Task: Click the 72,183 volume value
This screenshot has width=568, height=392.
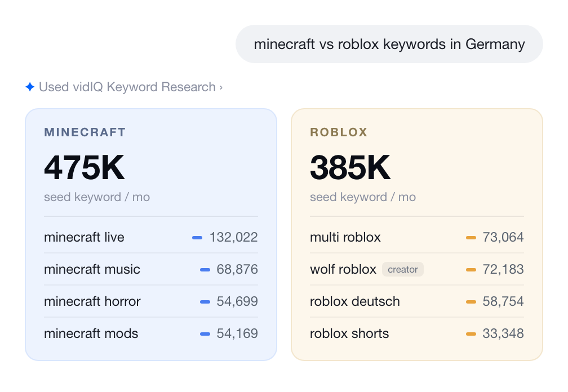Action: point(503,269)
